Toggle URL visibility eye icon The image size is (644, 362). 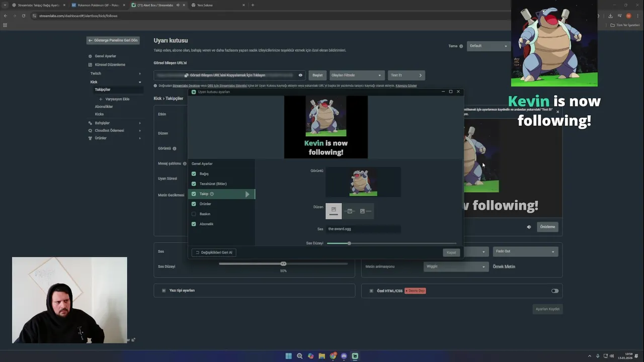pos(300,75)
